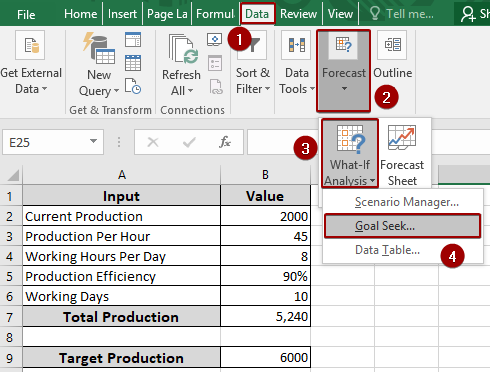The height and width of the screenshot is (372, 490).
Task: Click the Input header cell
Action: [121, 196]
